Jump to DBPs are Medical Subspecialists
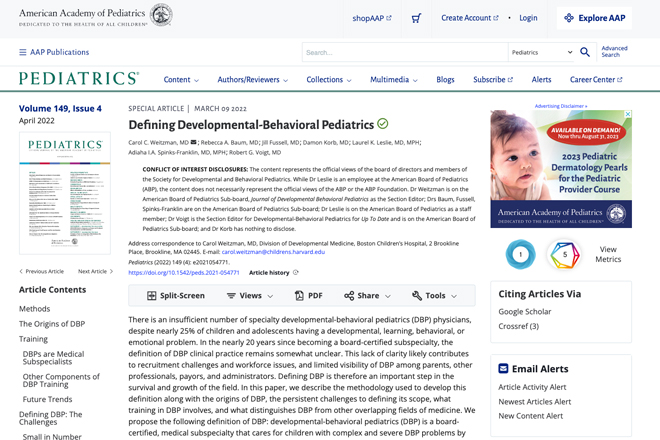 click(x=53, y=358)
